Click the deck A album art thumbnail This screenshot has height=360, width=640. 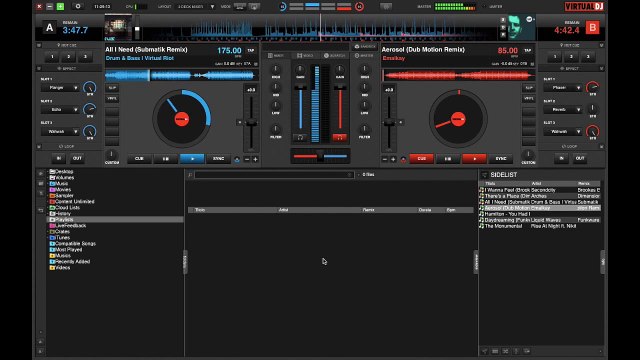[118, 27]
